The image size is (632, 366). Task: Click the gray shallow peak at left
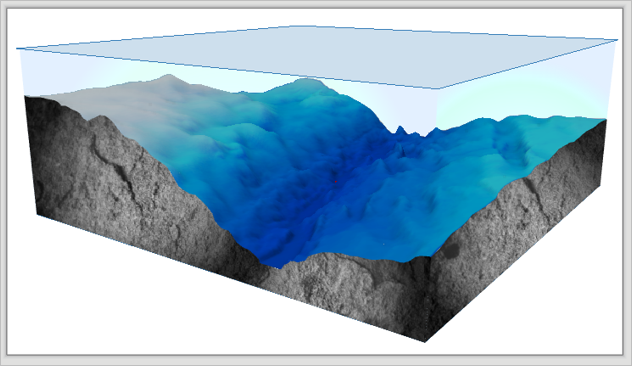168,79
